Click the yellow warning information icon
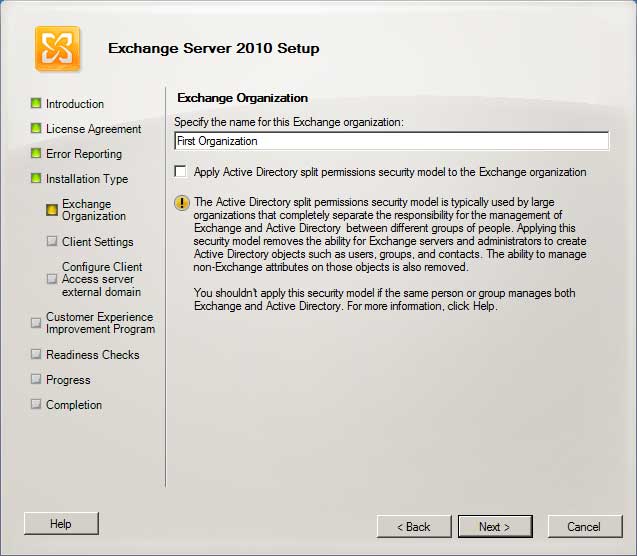This screenshot has height=556, width=637. click(x=181, y=202)
